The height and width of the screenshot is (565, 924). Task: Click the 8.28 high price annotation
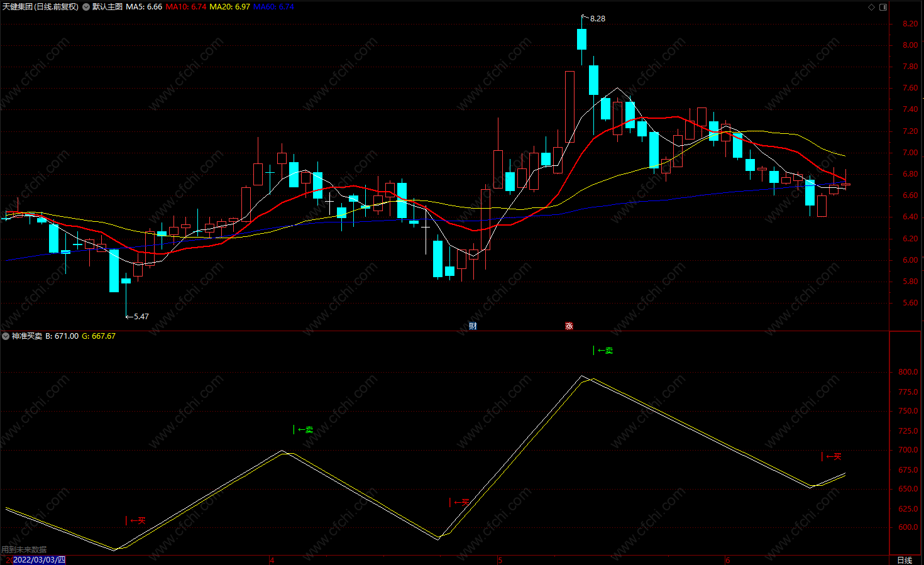tap(597, 19)
